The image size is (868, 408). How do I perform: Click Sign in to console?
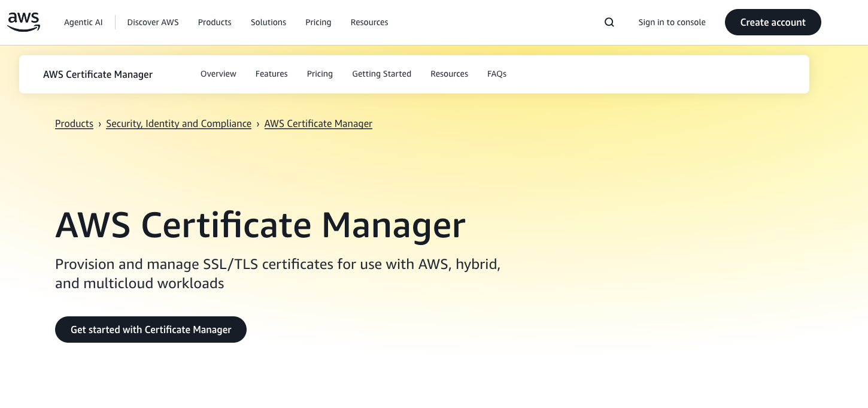click(672, 22)
